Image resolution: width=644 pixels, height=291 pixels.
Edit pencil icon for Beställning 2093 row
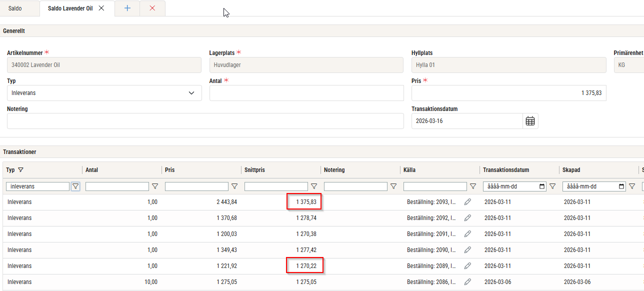point(467,202)
